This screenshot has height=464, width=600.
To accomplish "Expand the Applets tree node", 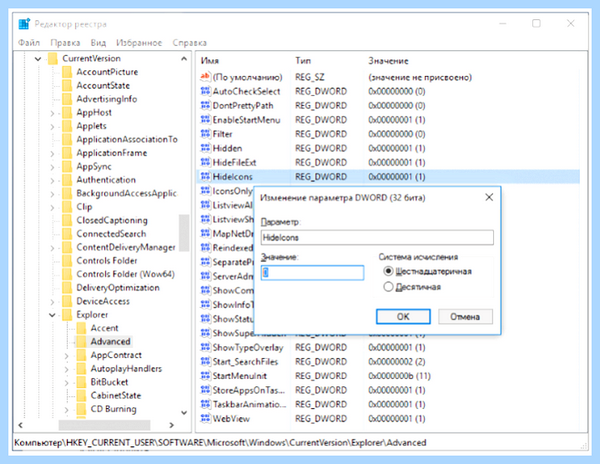I will coord(52,126).
